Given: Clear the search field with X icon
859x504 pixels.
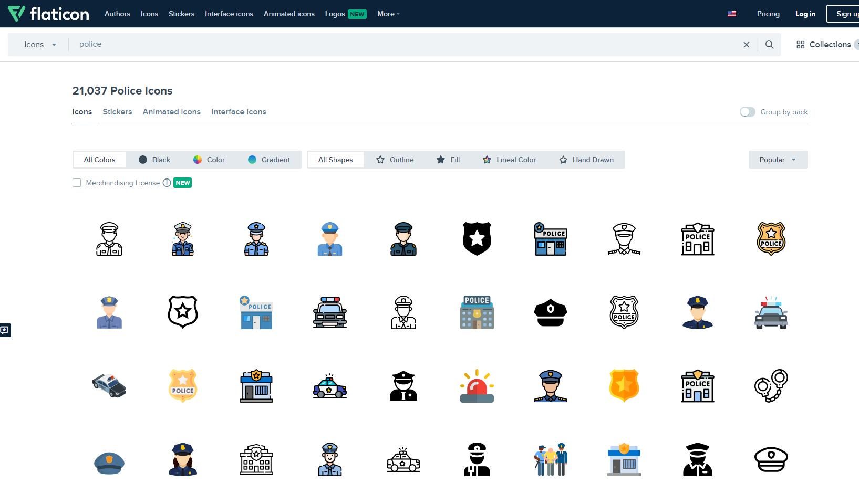Looking at the screenshot, I should tap(746, 45).
